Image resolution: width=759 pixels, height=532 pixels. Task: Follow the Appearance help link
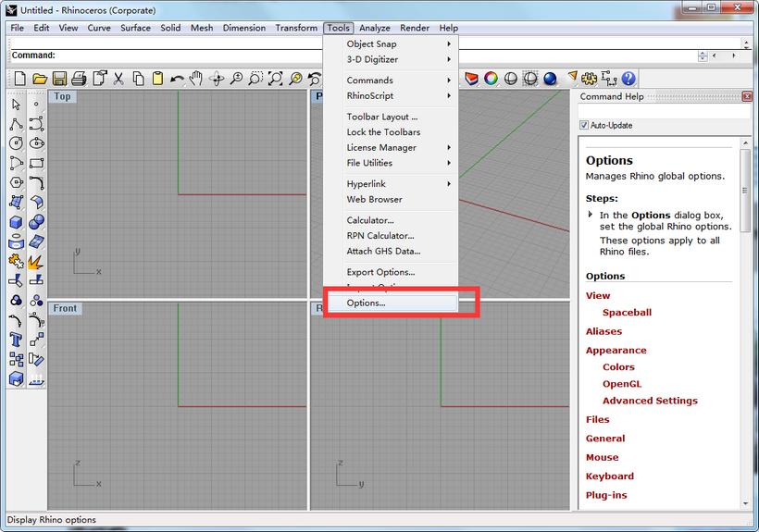tap(616, 350)
